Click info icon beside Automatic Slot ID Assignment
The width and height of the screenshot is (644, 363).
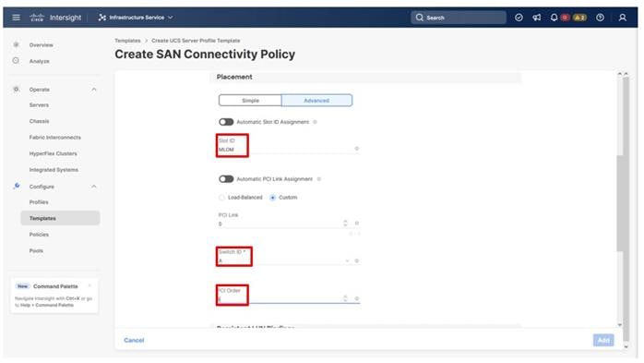point(315,122)
